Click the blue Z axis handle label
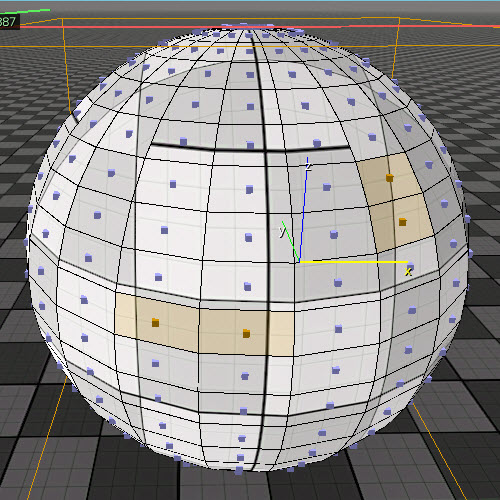500x500 pixels. [309, 166]
